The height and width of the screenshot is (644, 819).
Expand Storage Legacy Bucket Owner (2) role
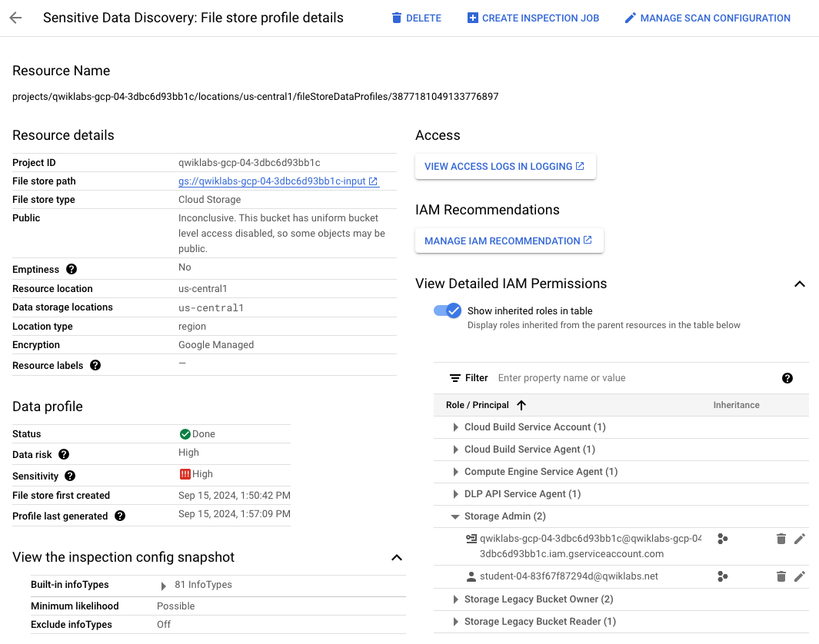(x=455, y=599)
